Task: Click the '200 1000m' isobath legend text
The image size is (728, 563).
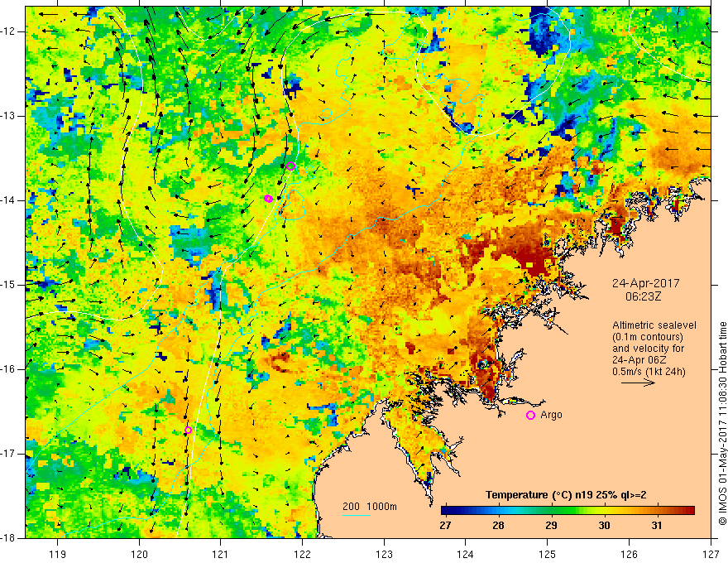Action: pos(370,507)
